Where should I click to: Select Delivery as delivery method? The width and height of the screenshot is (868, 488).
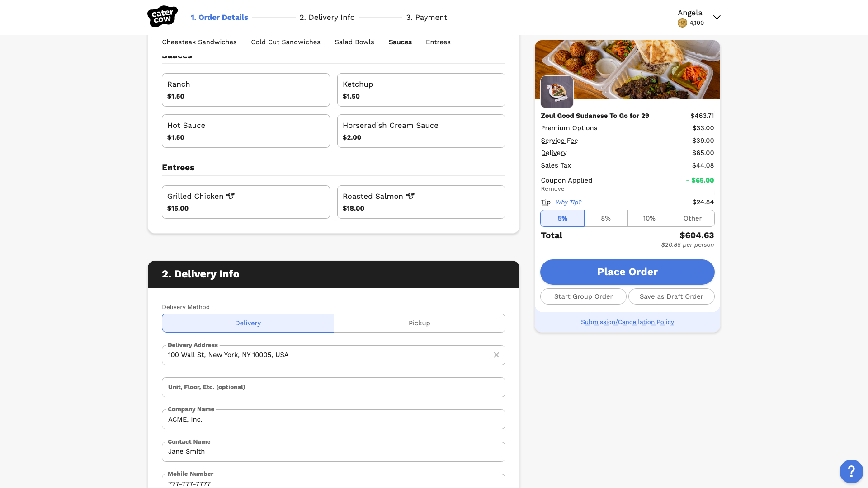pos(248,323)
